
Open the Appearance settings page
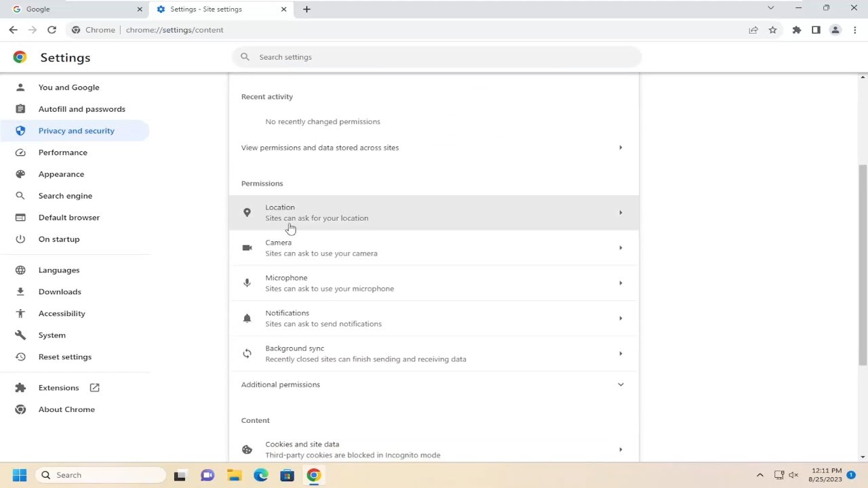pyautogui.click(x=61, y=174)
